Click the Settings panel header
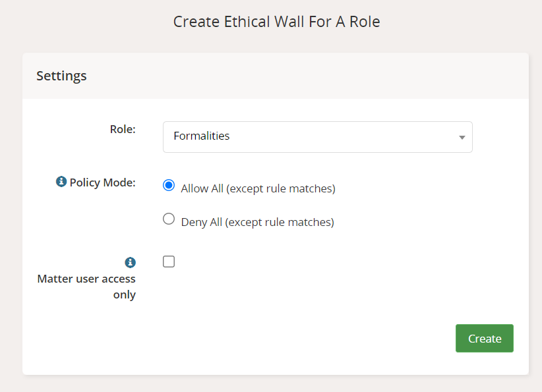Screen dimensions: 542x392 [x=276, y=76]
